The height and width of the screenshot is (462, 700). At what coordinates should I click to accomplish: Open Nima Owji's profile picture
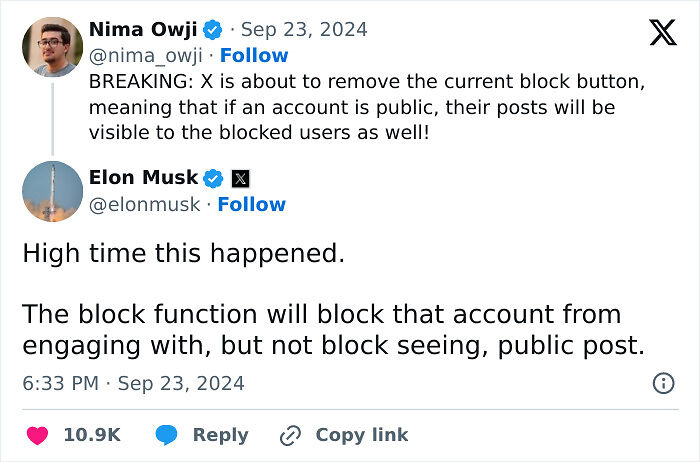52,46
